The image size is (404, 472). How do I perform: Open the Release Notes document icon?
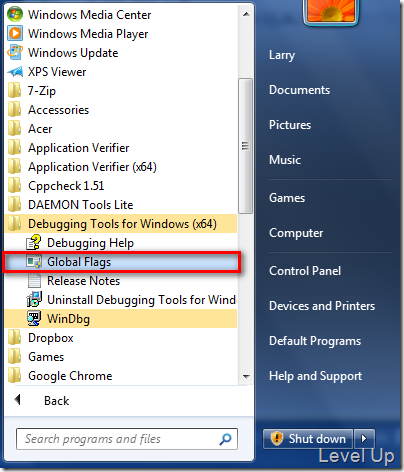(34, 281)
